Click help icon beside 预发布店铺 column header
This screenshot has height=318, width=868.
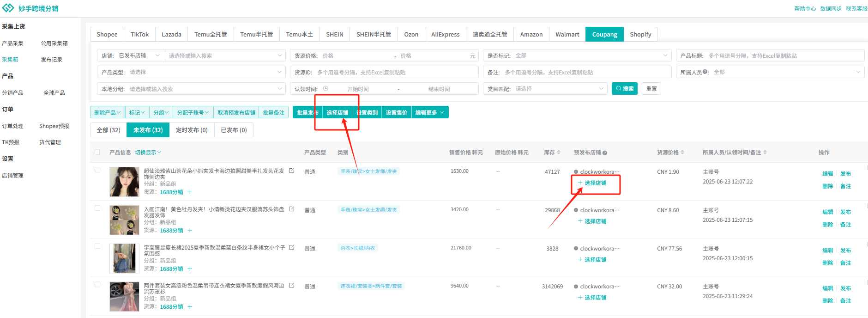605,153
